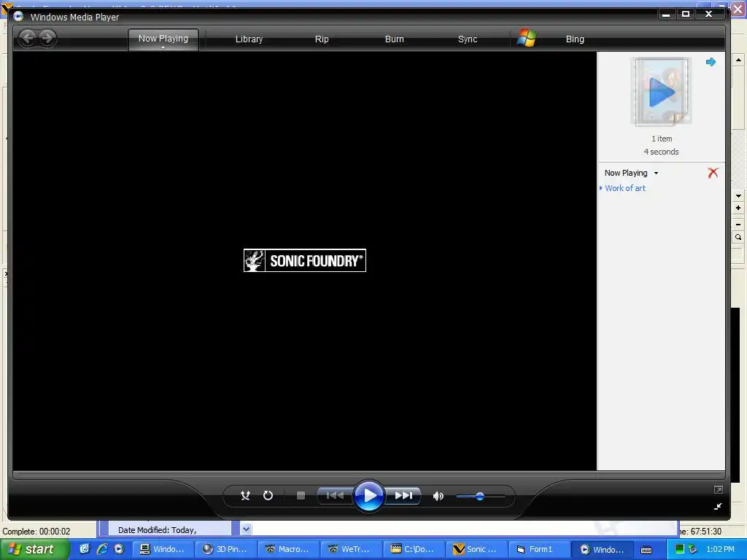Switch to the C:\Do... taskbar button
747x560 pixels.
tap(414, 550)
